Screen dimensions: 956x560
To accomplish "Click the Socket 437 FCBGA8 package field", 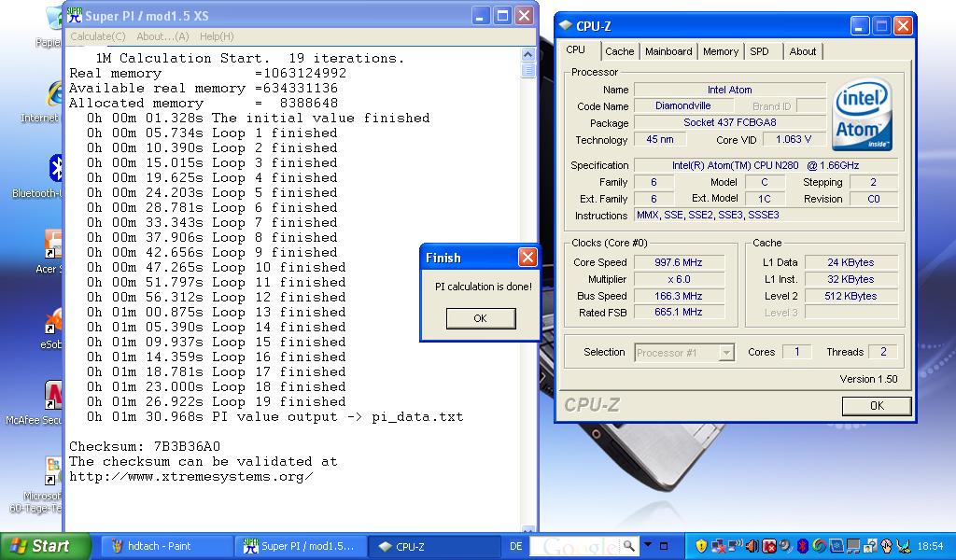I will point(730,122).
